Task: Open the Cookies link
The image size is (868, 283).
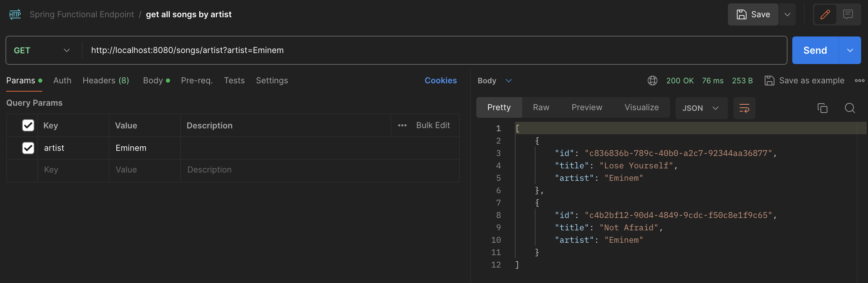Action: pyautogui.click(x=441, y=81)
